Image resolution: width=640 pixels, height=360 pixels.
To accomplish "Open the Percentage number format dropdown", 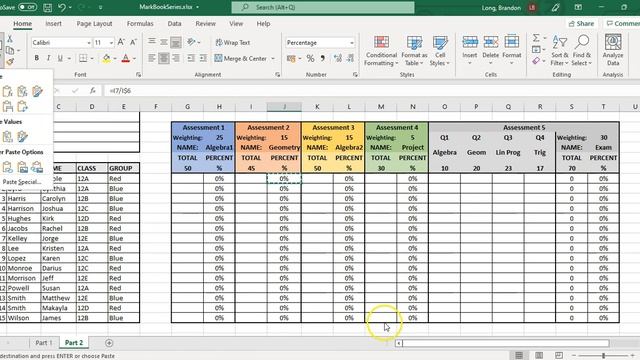I will 351,42.
